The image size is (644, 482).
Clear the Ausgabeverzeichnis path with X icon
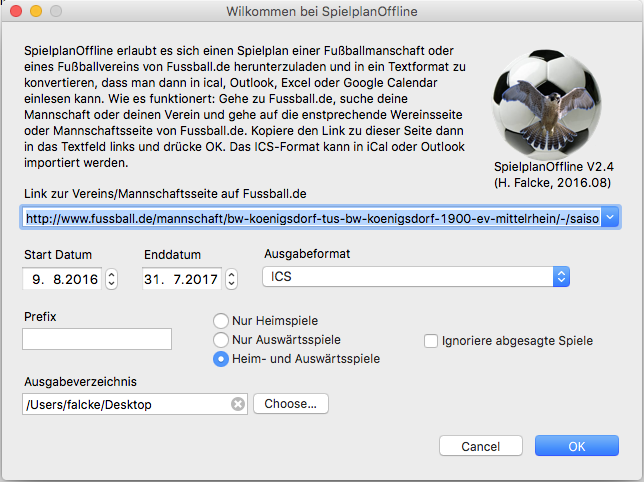[237, 404]
